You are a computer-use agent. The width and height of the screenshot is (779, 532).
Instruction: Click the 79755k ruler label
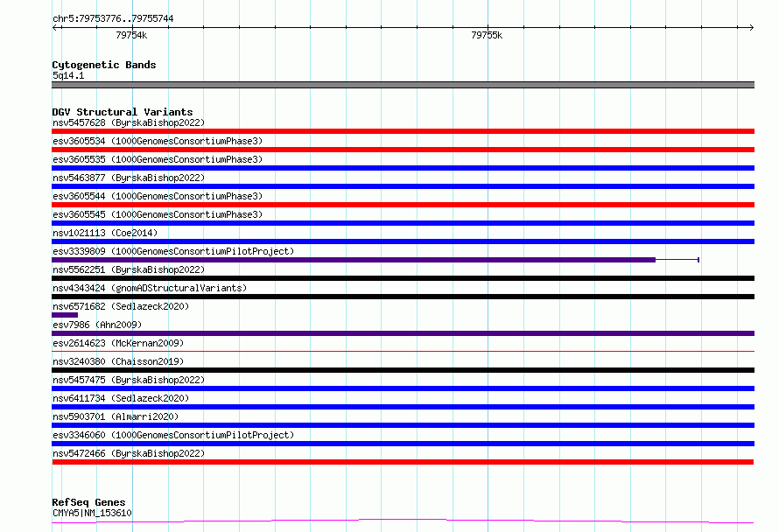coord(487,35)
